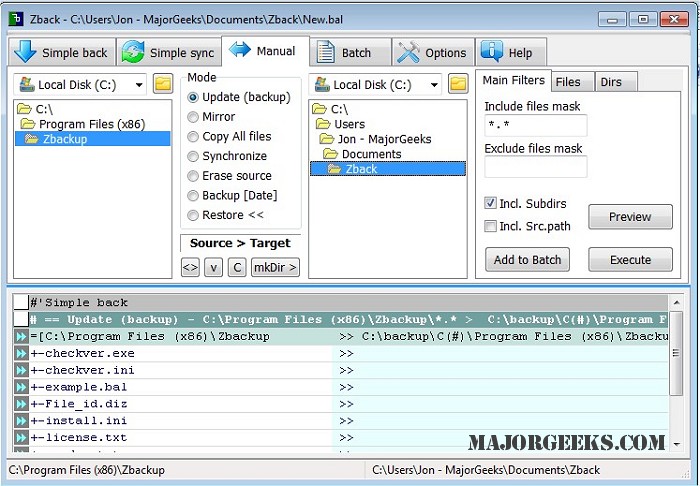Open source folder browse button beside left drive

pos(163,84)
